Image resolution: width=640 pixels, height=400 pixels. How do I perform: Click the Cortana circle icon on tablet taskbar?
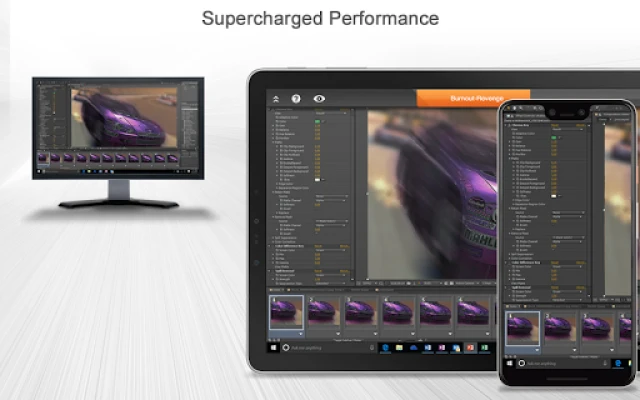[287, 346]
